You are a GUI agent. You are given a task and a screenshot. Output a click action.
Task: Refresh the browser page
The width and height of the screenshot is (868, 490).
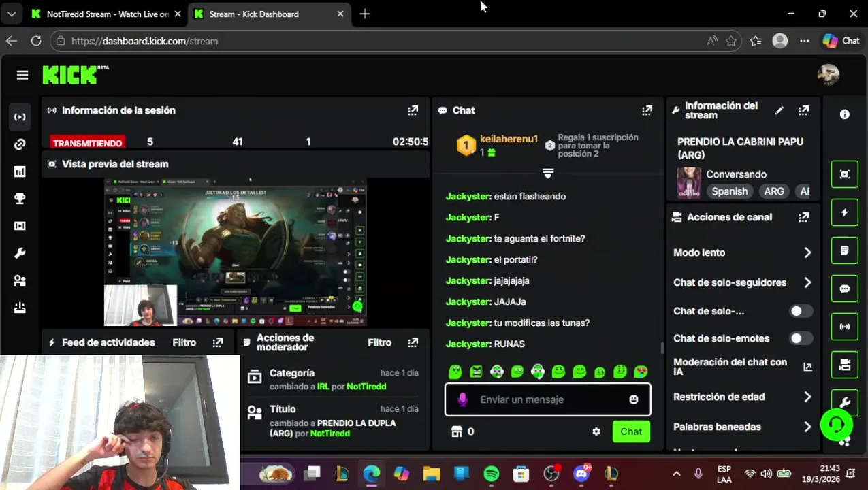pos(36,41)
